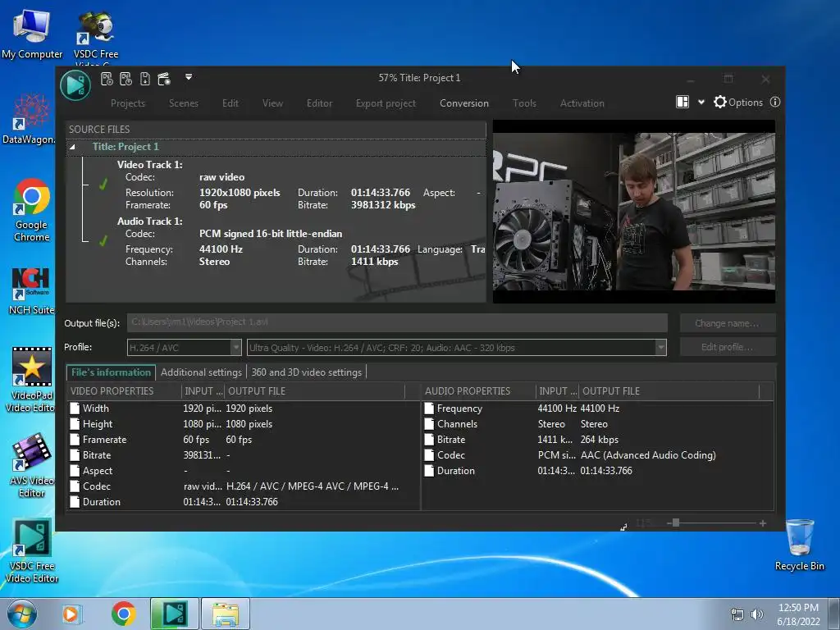Open the Scenes menu tab
840x630 pixels.
coord(184,103)
